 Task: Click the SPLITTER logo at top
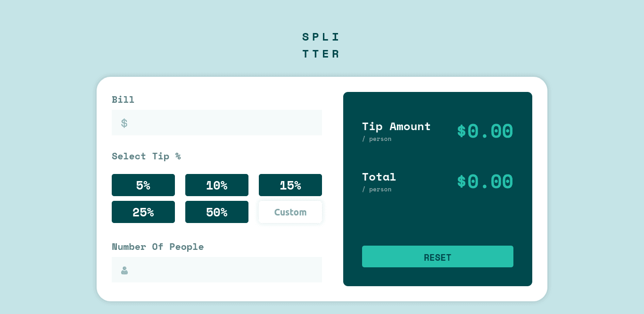click(x=321, y=45)
